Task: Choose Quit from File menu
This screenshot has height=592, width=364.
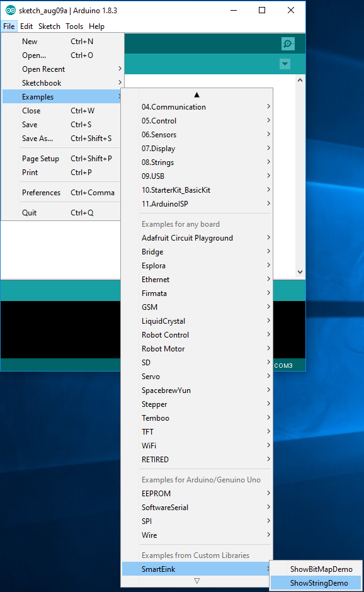Action: coord(62,213)
